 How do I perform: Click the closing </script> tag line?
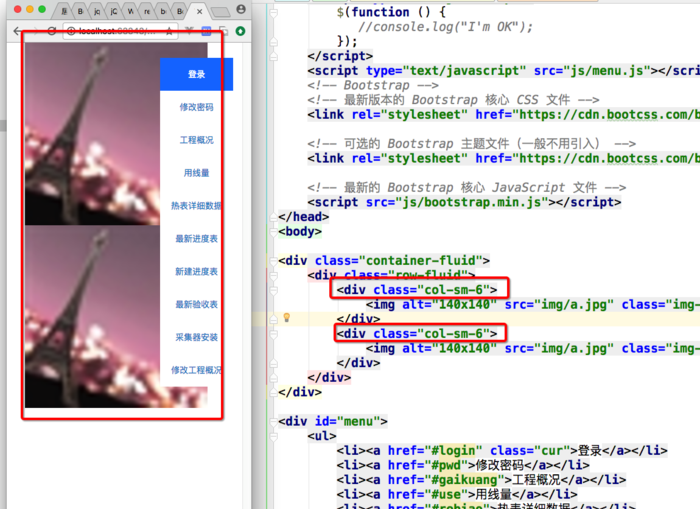pos(340,56)
